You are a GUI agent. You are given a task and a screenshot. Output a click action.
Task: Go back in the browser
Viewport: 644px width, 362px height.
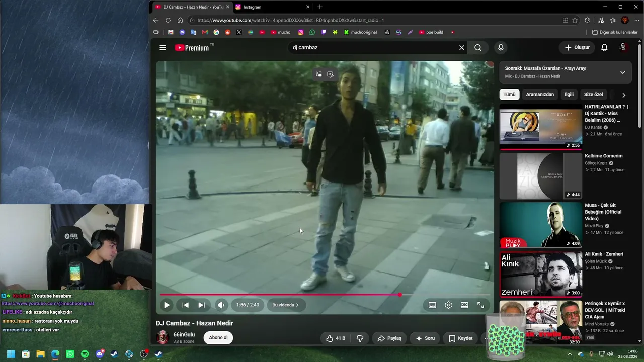click(x=155, y=20)
